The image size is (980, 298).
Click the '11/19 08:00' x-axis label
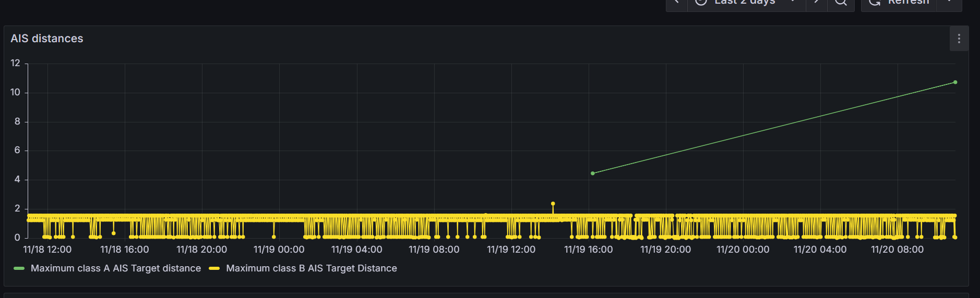tap(434, 250)
